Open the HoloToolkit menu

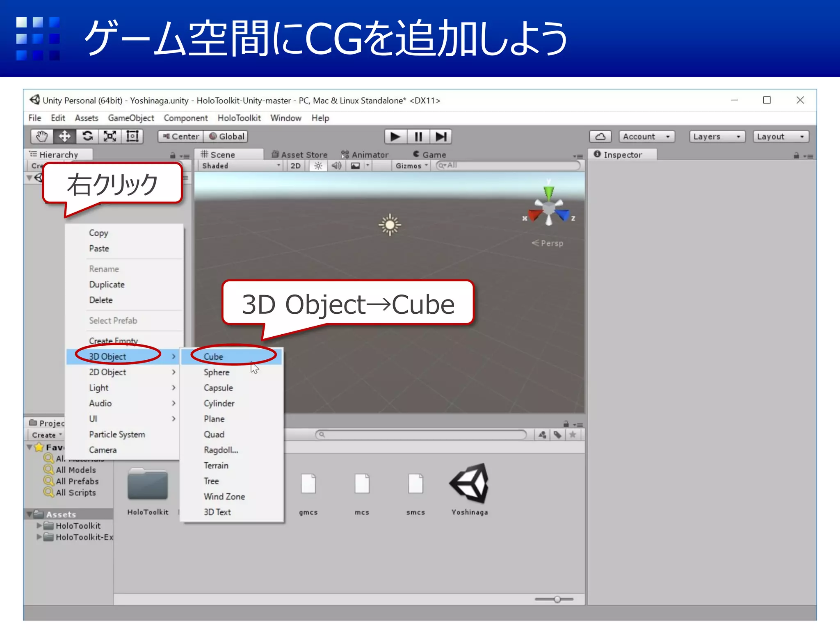point(239,118)
